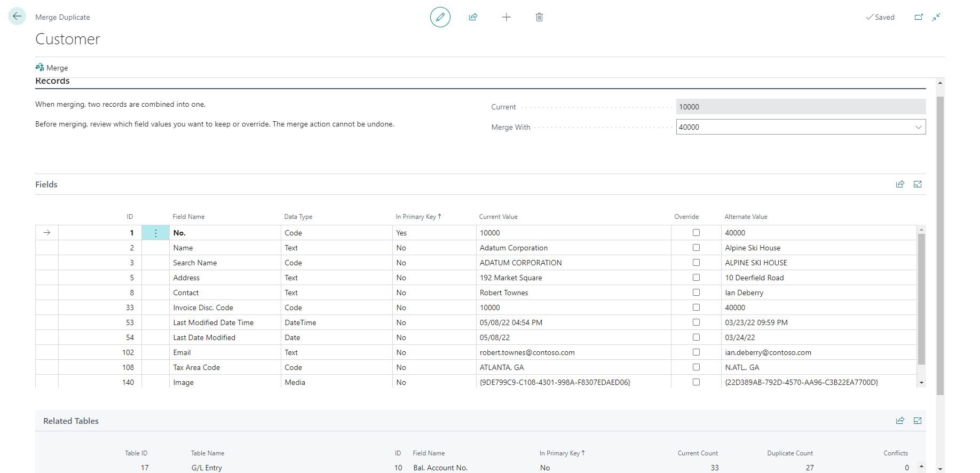Click the share icon in header

coord(473,17)
